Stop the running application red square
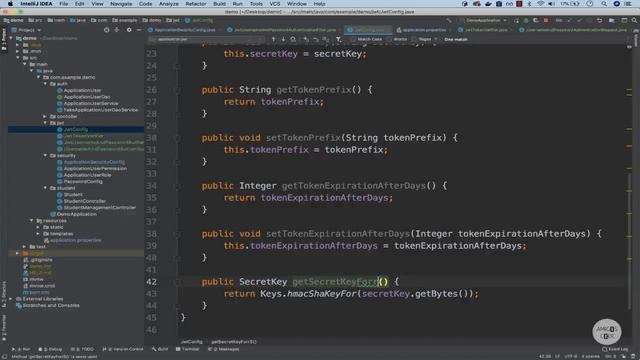640x360 pixels. (546, 20)
